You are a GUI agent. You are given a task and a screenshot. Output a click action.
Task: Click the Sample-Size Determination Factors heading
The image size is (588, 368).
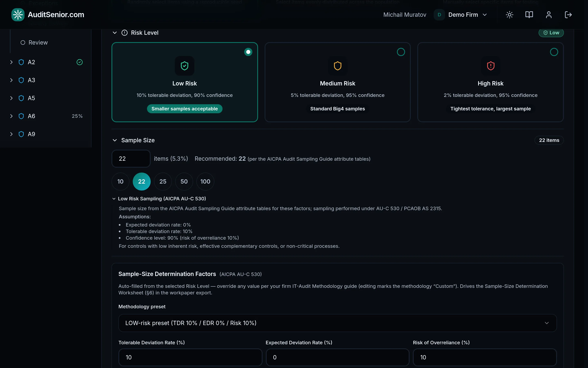pyautogui.click(x=167, y=274)
